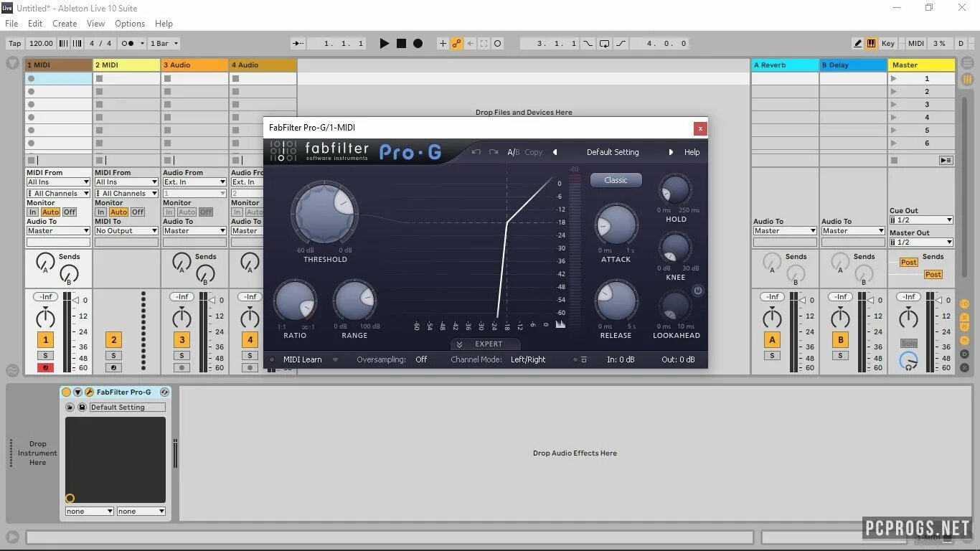Open Default Setting preset menu in Pro-G
Screen dimensions: 980x551
coord(613,152)
